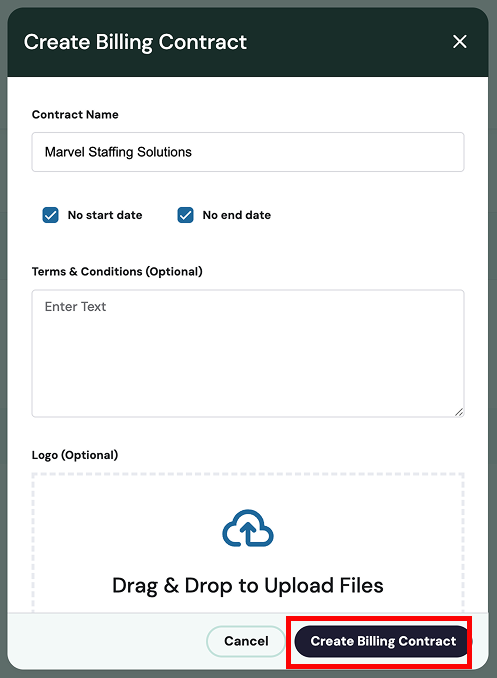Submit with Create Billing Contract button
497x678 pixels.
382,641
